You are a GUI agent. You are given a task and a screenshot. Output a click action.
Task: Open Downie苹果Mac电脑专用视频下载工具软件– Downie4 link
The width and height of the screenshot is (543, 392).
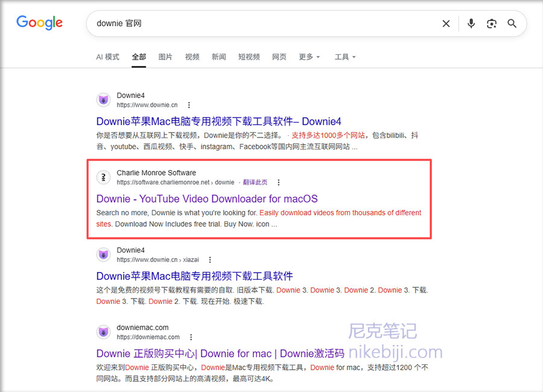(218, 122)
